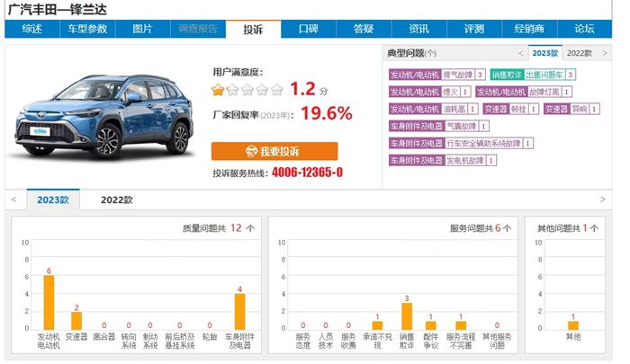This screenshot has height=364, width=630.
Task: Open the 车型参数 specs tab
Action: [87, 29]
